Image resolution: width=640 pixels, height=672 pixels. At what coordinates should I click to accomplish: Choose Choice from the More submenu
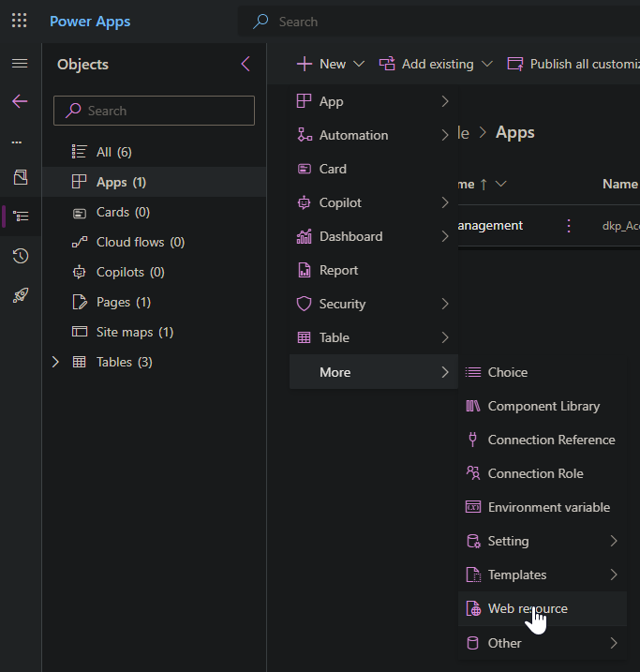coord(543,372)
